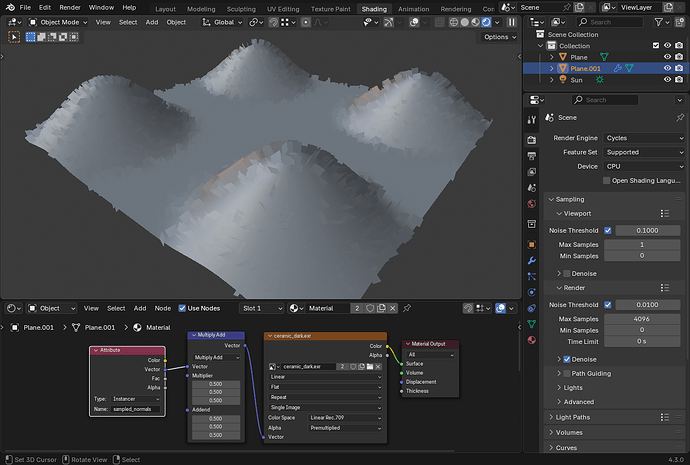The image size is (690, 465).
Task: Open the Render Engine dropdown
Action: [644, 138]
